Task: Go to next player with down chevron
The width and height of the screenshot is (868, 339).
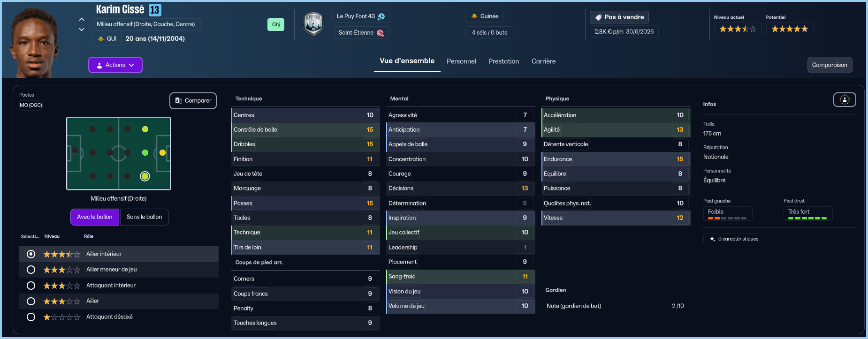Action: 82,30
